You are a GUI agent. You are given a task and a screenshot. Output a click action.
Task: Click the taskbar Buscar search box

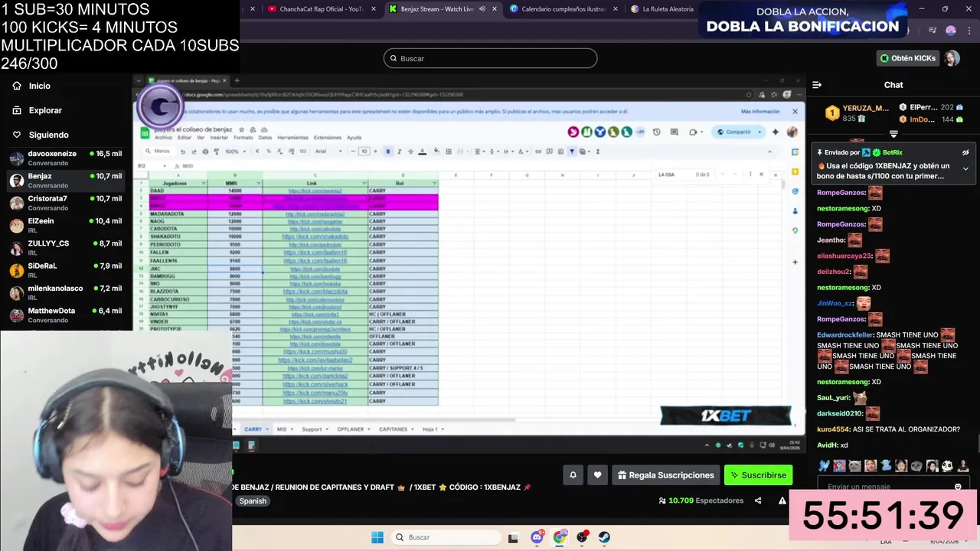[x=444, y=537]
